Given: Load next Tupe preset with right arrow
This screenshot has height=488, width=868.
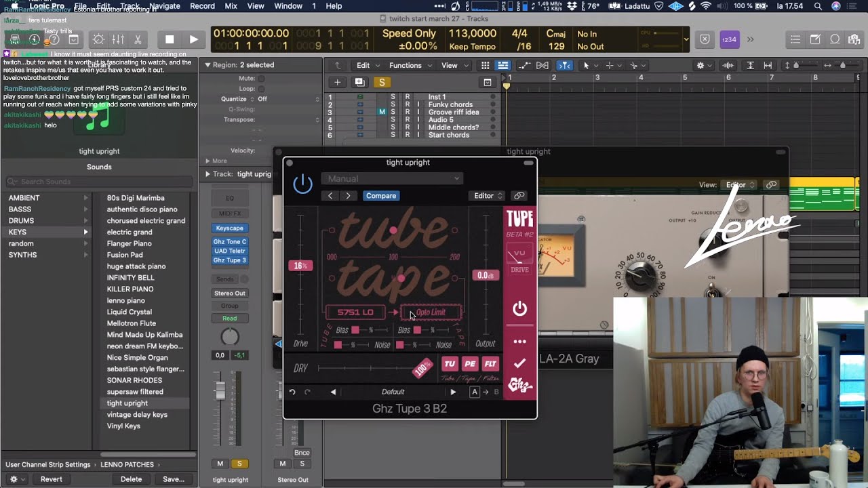Looking at the screenshot, I should 453,392.
